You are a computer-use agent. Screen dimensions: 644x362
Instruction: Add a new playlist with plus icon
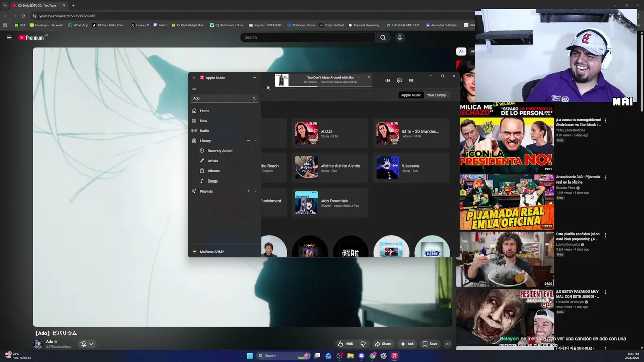coord(248,191)
